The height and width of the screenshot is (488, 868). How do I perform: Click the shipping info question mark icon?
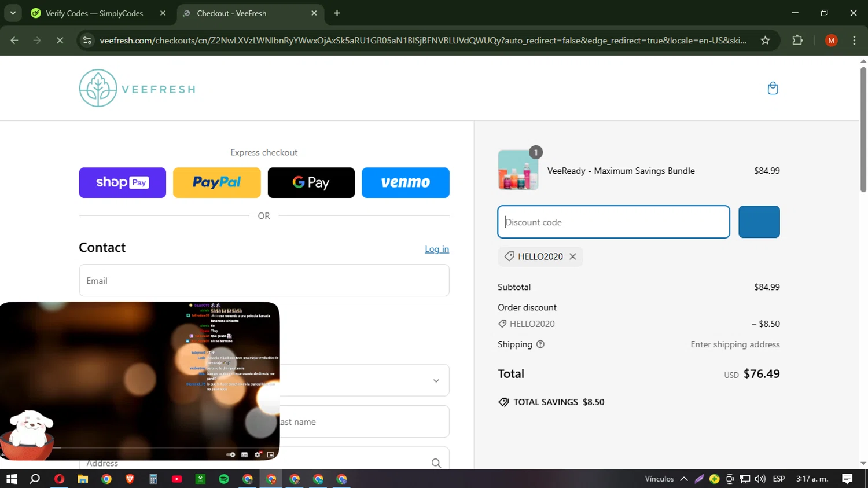(540, 344)
